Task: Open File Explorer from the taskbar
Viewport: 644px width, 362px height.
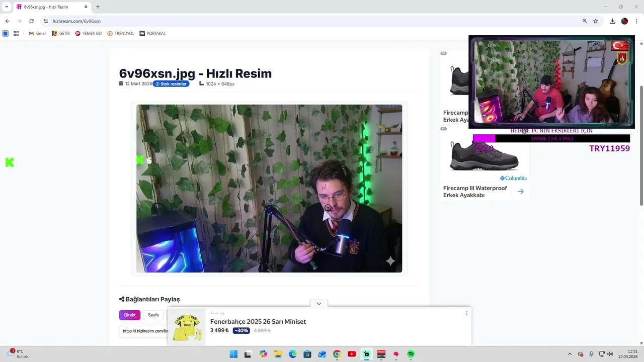Action: pos(278,354)
